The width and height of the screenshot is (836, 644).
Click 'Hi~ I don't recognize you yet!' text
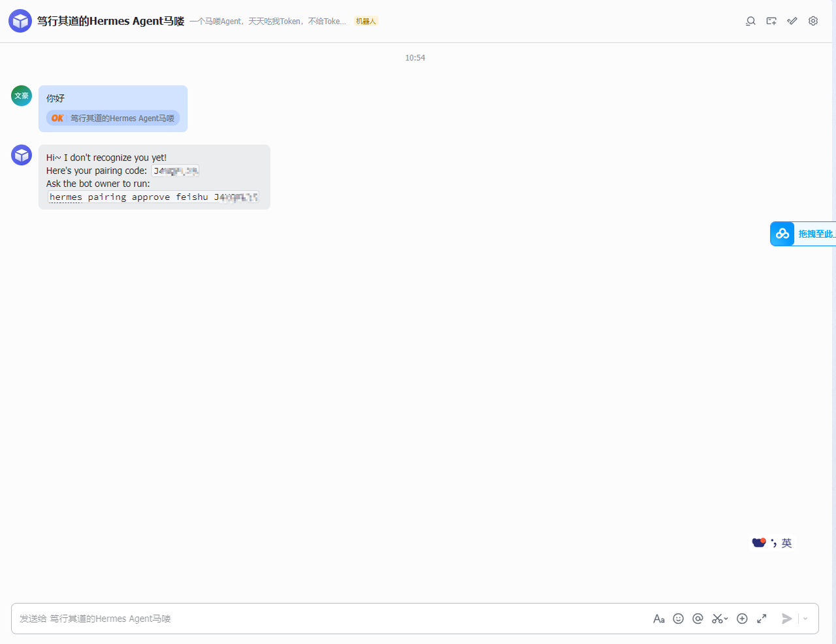click(106, 157)
